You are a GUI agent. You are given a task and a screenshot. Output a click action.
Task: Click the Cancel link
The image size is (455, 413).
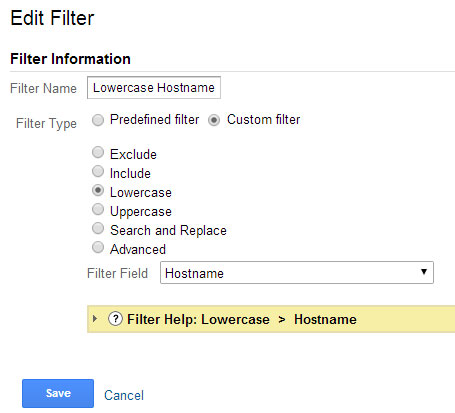tap(124, 395)
